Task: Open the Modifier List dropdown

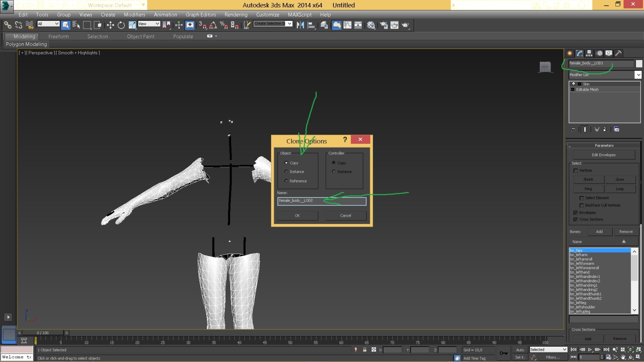Action: pos(638,75)
